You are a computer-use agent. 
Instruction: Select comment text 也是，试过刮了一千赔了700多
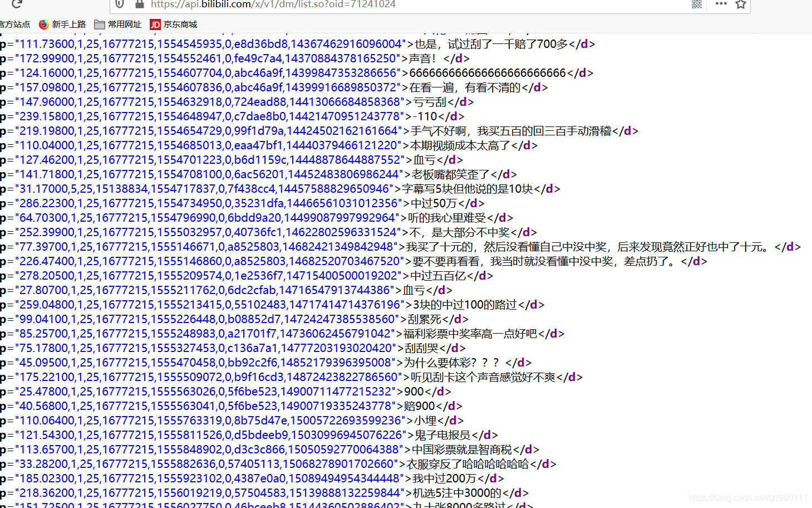pyautogui.click(x=491, y=44)
